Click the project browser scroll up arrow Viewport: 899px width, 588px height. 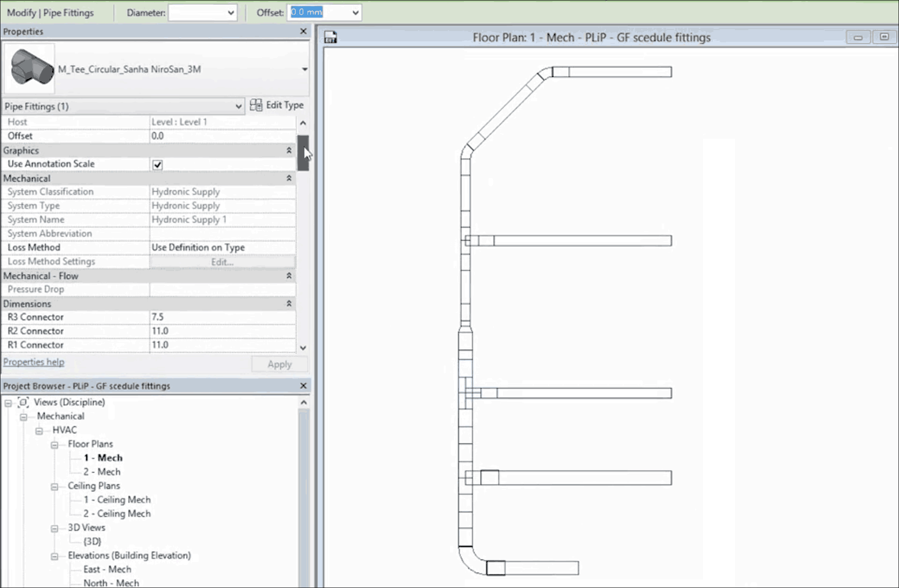304,402
